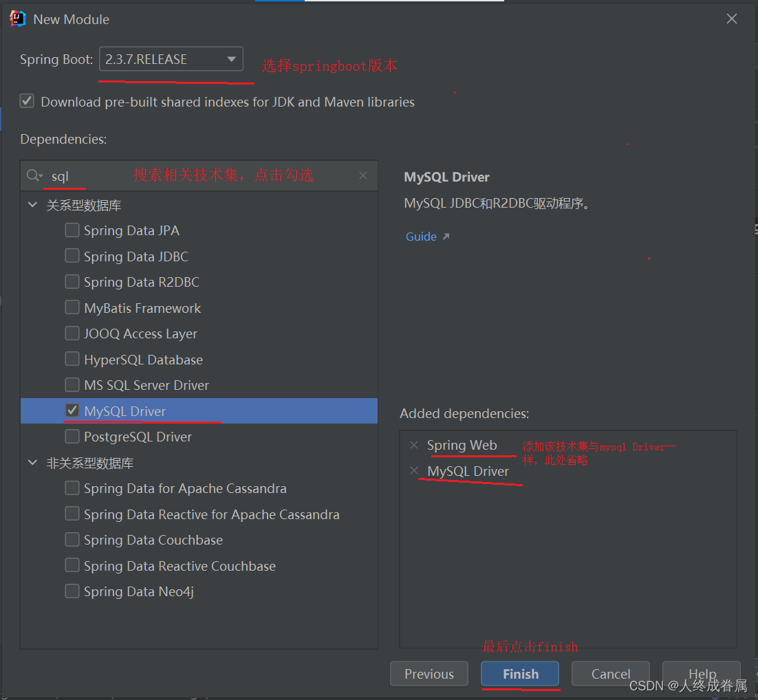
Task: Click the Previous button
Action: click(x=429, y=673)
